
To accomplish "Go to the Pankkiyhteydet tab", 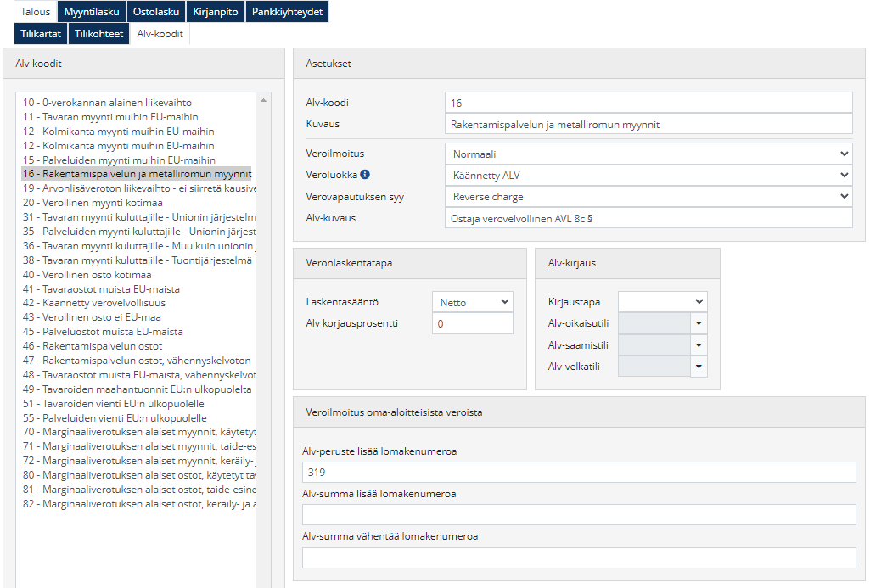I will [x=288, y=12].
